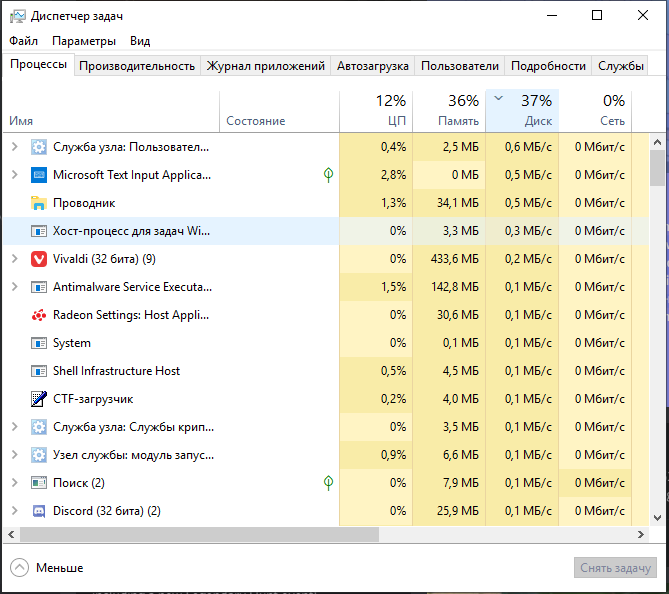Expand the Vivaldi (32 бита) process group
Viewport: 669px width, 594px height.
tap(15, 259)
